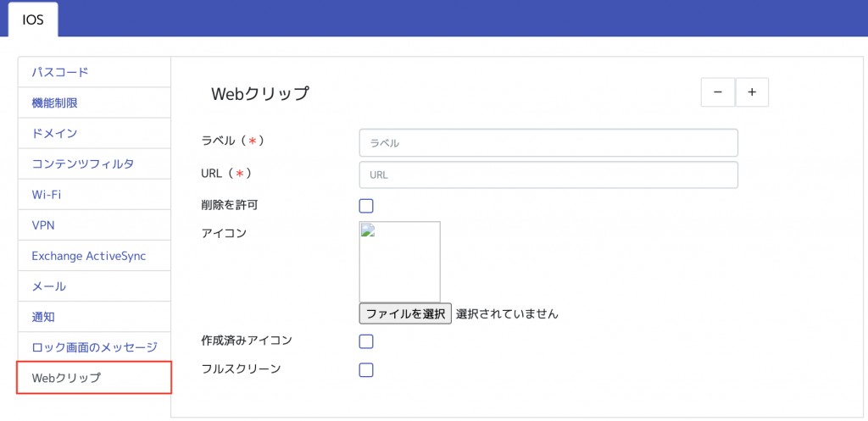Enable the 削除を許可 checkbox
868x421 pixels.
pos(366,206)
